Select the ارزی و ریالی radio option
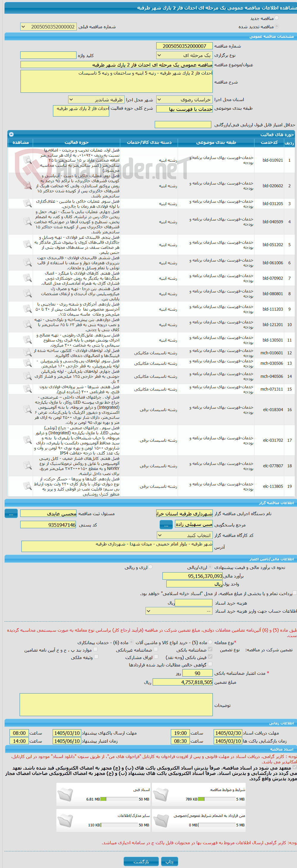Image resolution: width=297 pixels, height=868 pixels. pyautogui.click(x=151, y=567)
